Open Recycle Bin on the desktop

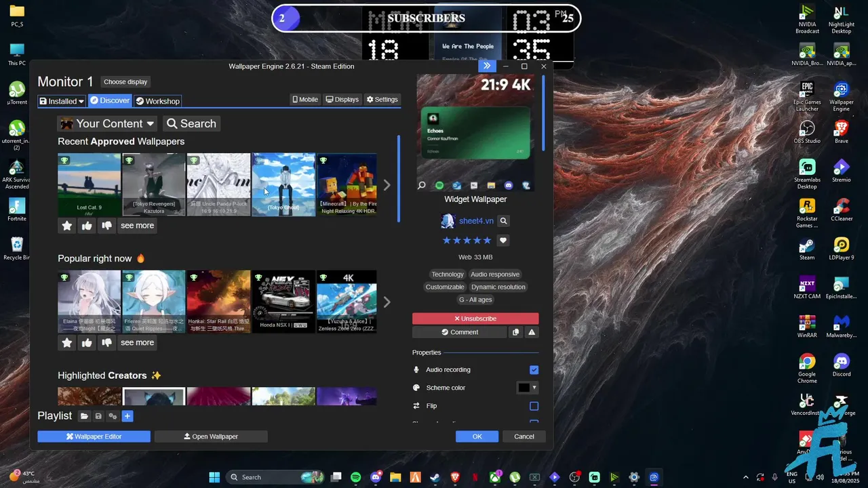coord(17,248)
